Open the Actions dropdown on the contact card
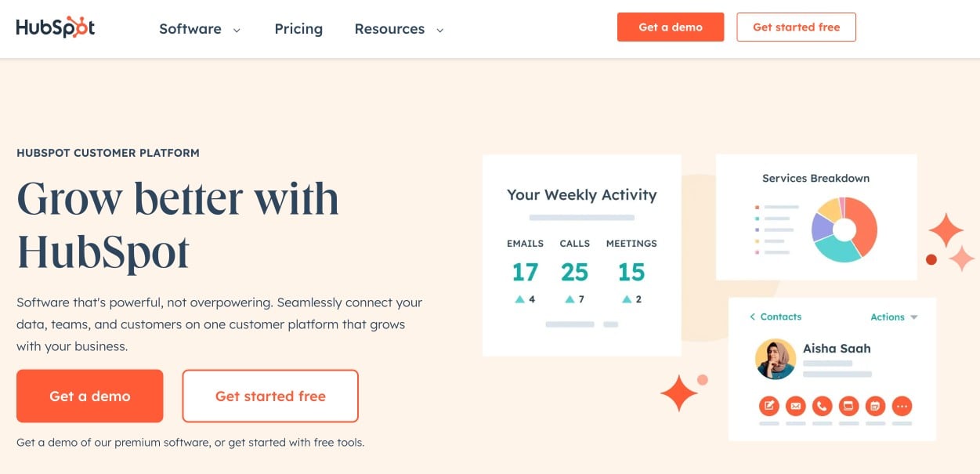Viewport: 980px width, 474px height. [x=894, y=317]
